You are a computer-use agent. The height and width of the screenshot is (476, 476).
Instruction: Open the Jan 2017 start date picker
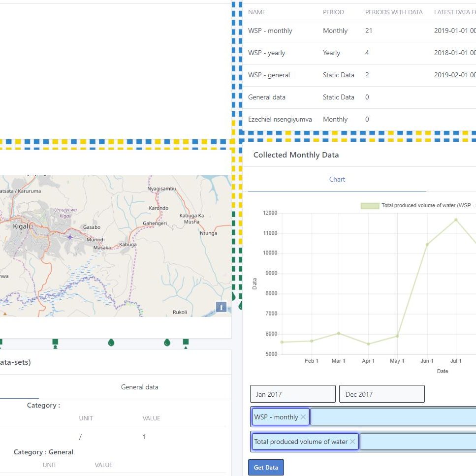click(292, 394)
